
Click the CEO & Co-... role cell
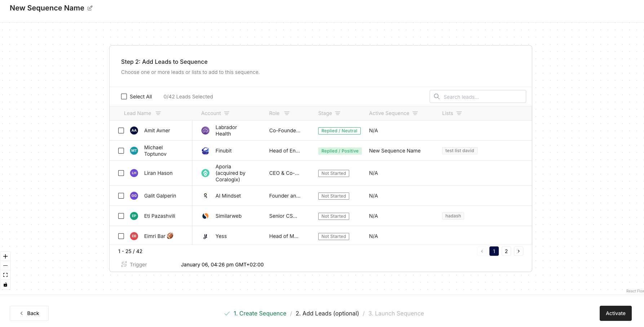tap(284, 173)
